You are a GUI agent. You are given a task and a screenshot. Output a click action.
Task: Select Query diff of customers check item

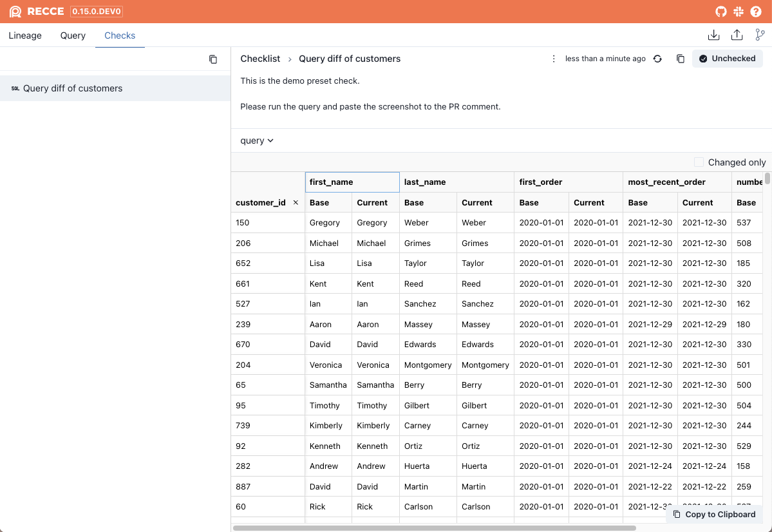(x=73, y=88)
